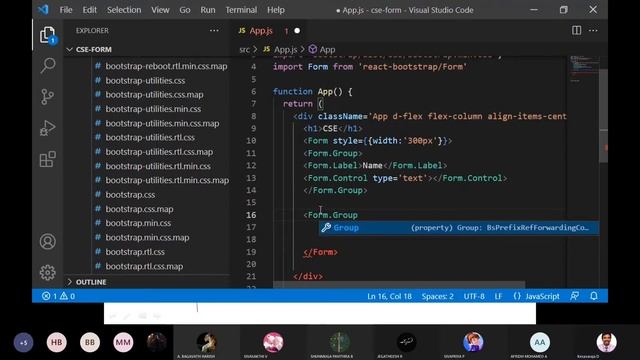Click the HB participant avatar
Screen dimensions: 640x360
[57, 342]
